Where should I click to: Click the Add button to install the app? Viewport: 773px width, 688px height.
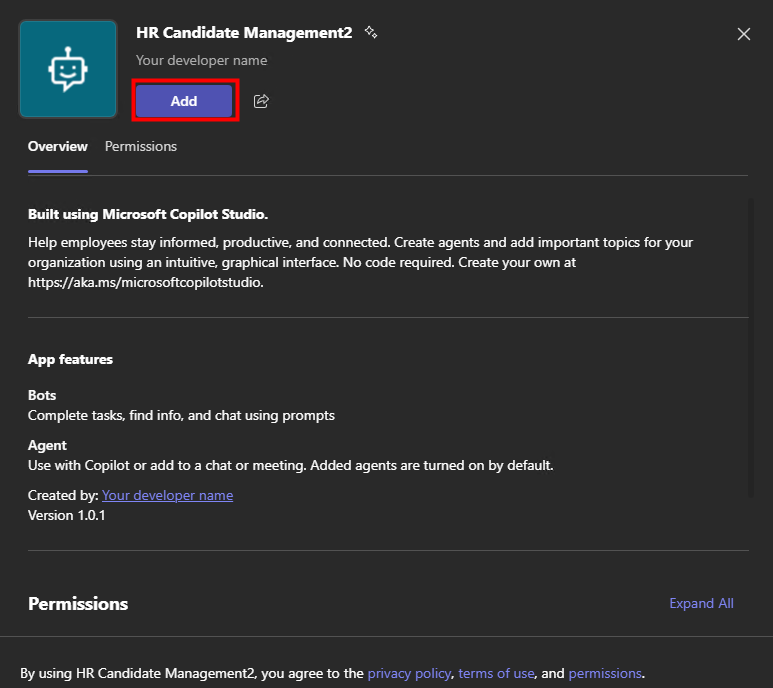(184, 101)
